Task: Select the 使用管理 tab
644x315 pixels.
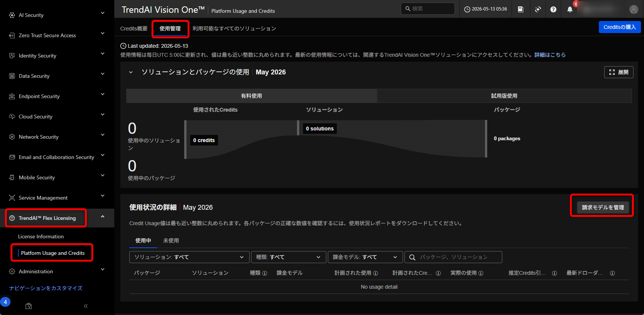Action: (170, 29)
